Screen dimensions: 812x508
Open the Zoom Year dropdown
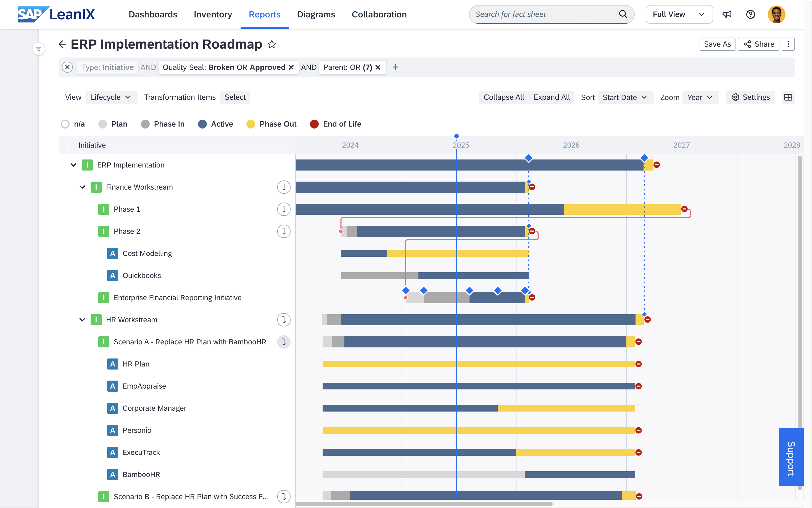700,98
